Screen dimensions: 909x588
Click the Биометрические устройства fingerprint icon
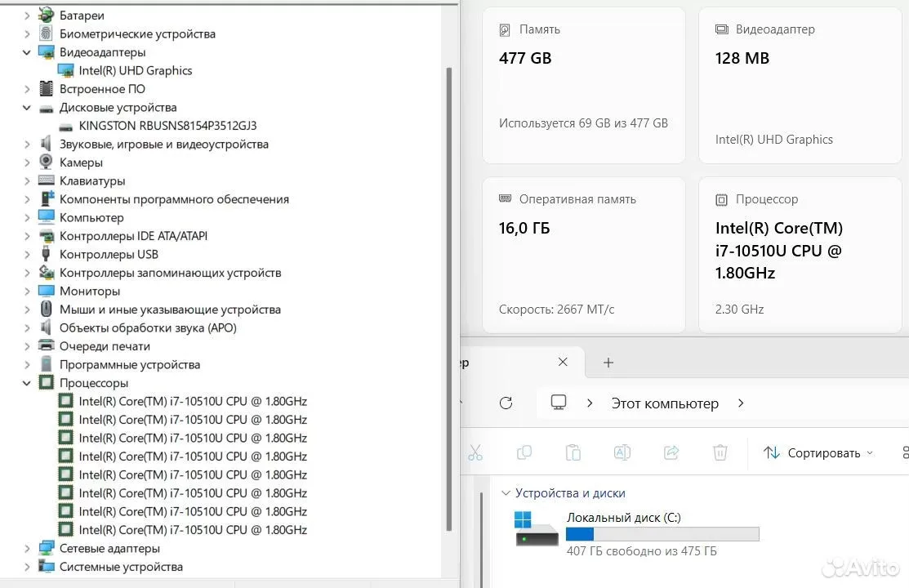(x=47, y=33)
